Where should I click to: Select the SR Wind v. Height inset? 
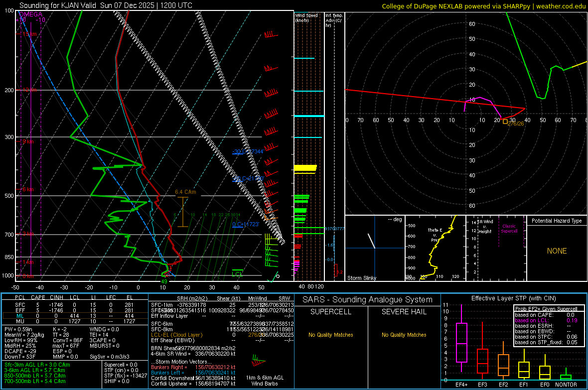pyautogui.click(x=496, y=248)
